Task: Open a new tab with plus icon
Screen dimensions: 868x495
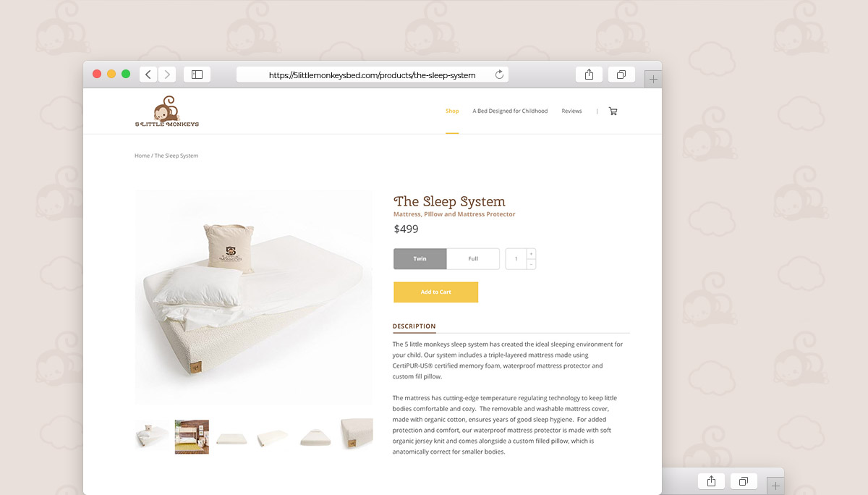Action: pos(653,79)
